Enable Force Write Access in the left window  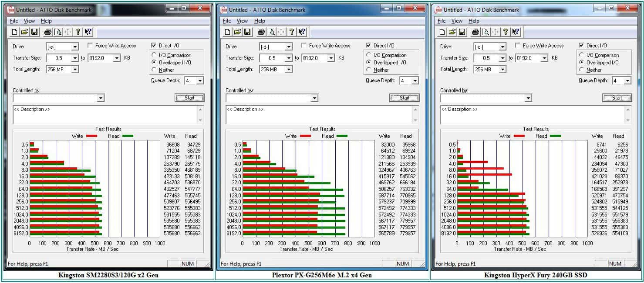[x=91, y=46]
